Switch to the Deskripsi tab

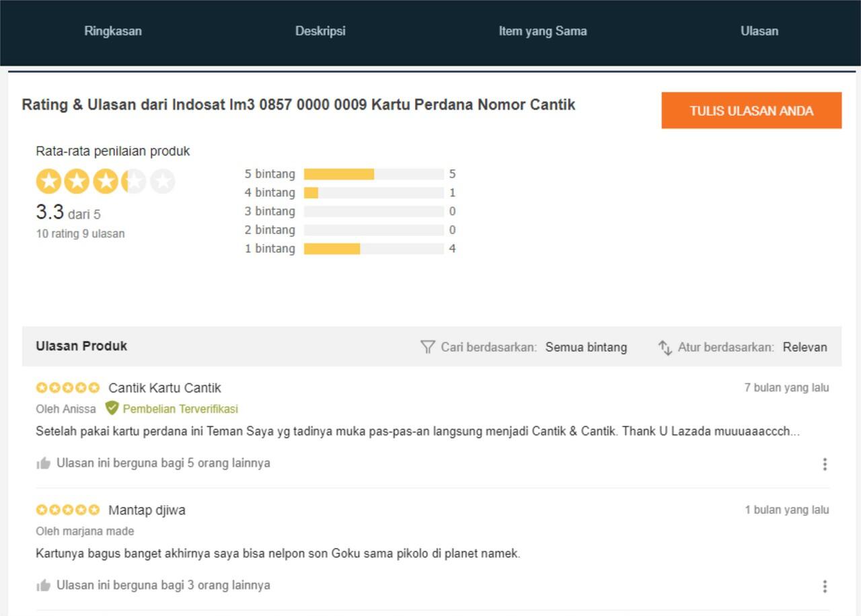320,31
